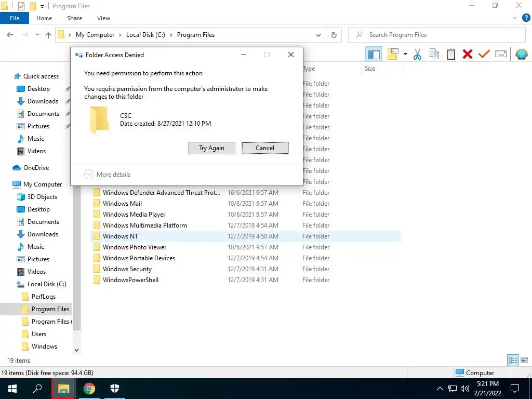
Task: Select the Windows NT folder row
Action: [246, 236]
